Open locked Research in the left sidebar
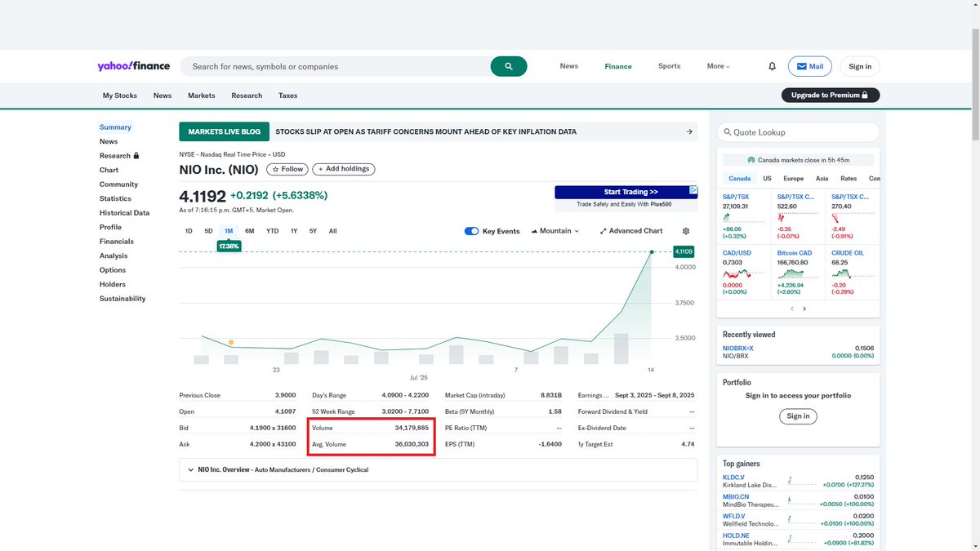Screen dimensions: 980x551 click(x=119, y=156)
